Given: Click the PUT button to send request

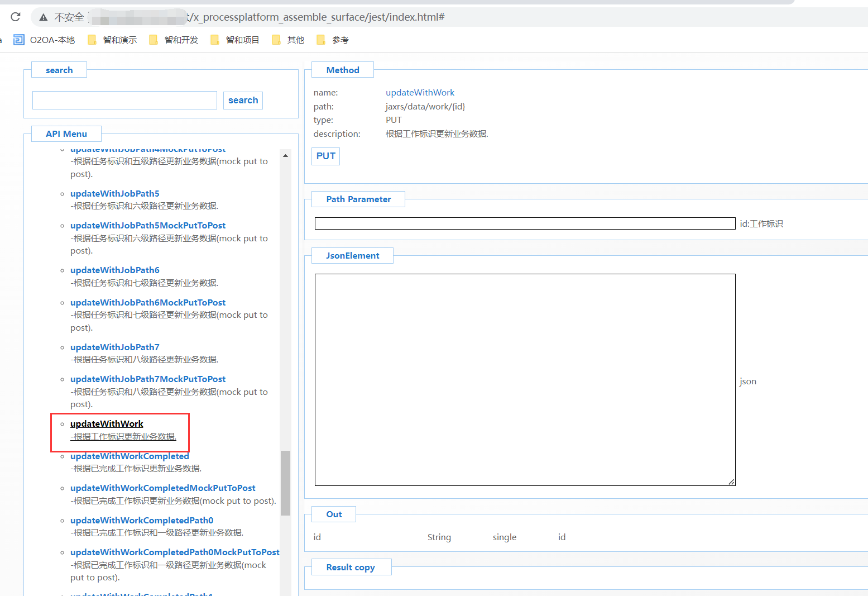Looking at the screenshot, I should point(325,156).
